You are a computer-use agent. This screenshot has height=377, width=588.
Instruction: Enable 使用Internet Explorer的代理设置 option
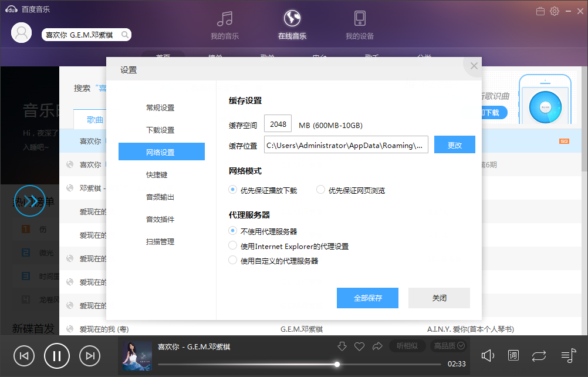pos(233,246)
